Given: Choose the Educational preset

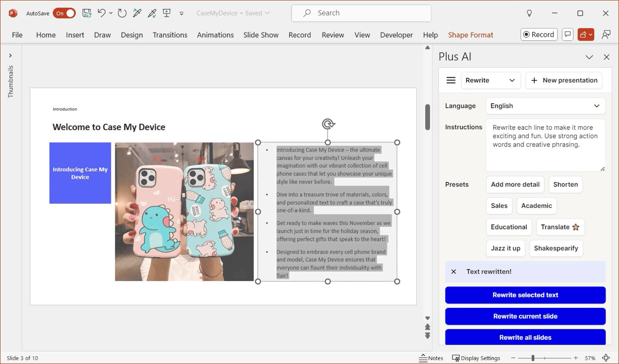Looking at the screenshot, I should (509, 227).
